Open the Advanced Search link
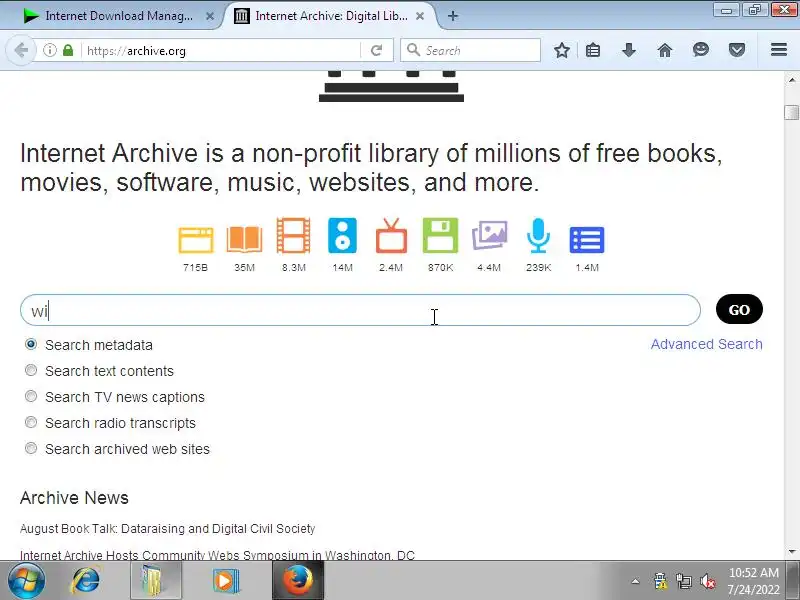The height and width of the screenshot is (600, 800). pos(707,344)
